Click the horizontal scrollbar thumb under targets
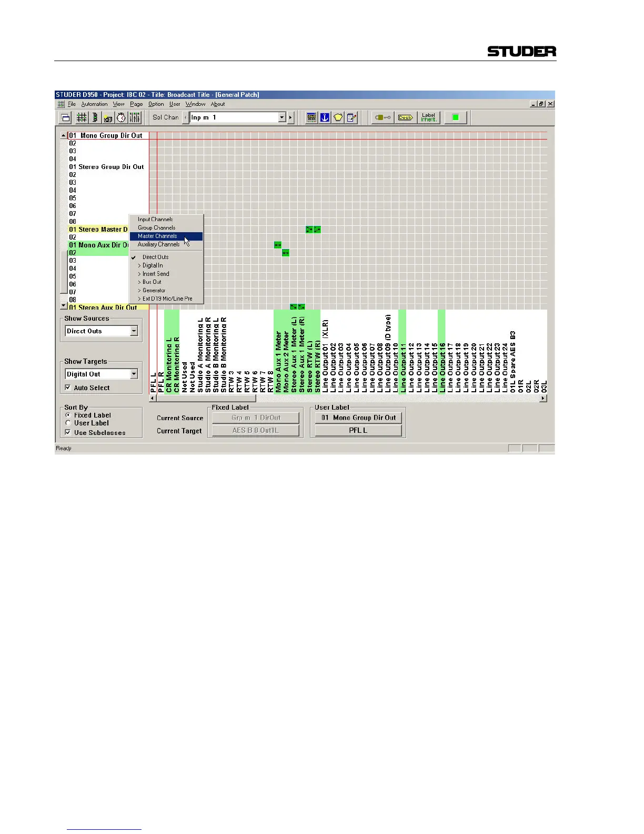 [206, 399]
